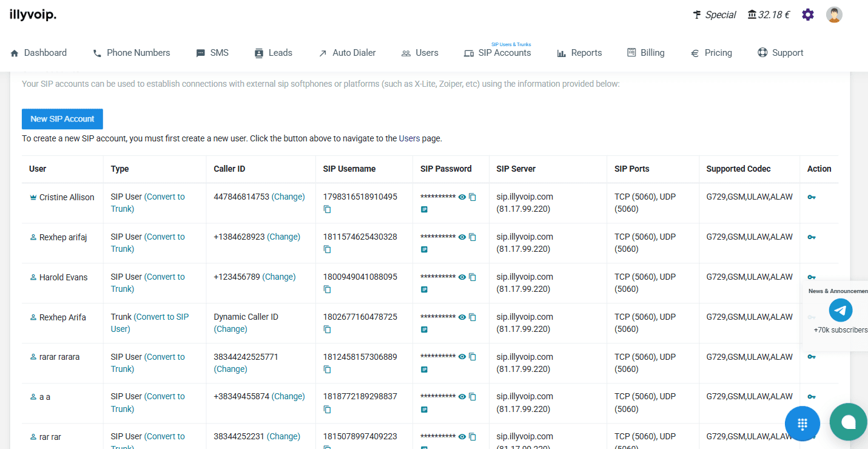Click the illyvoip logo

point(33,15)
